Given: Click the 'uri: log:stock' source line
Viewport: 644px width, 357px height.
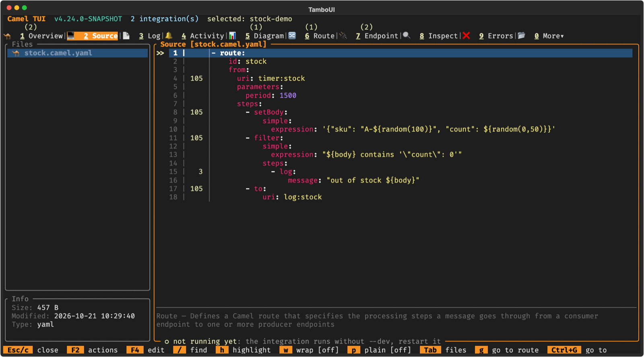Looking at the screenshot, I should [292, 197].
